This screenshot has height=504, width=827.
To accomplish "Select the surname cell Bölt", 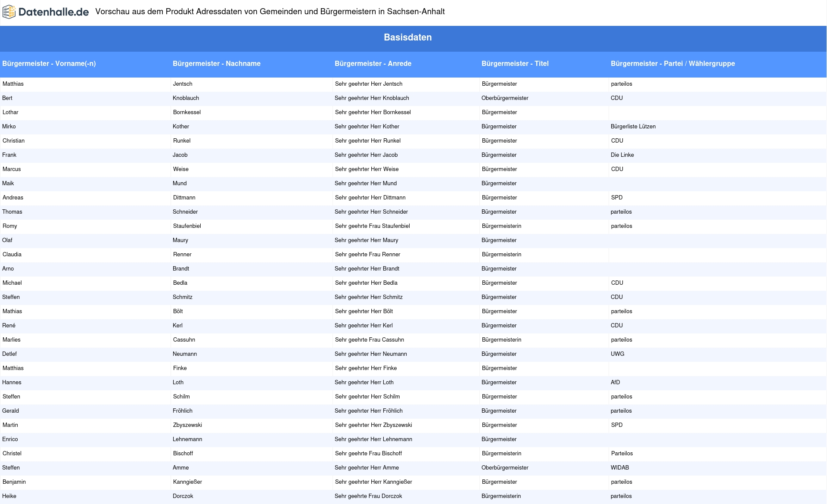I will (178, 311).
